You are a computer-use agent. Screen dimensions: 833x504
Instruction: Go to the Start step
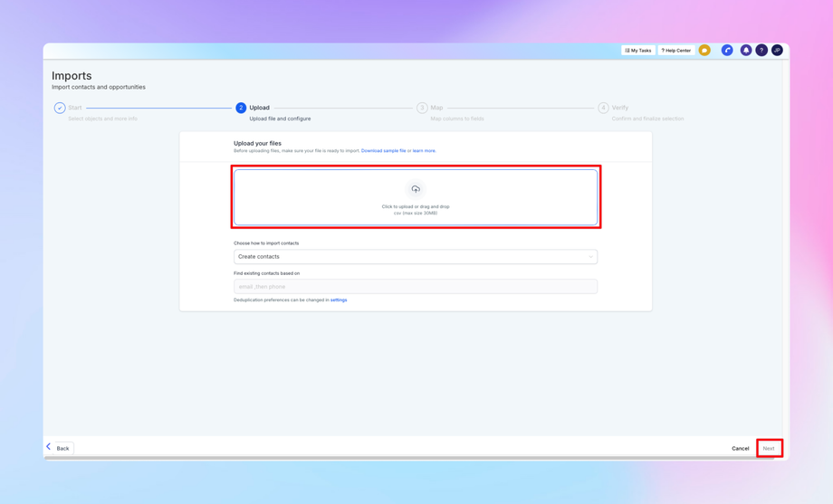[x=75, y=108]
